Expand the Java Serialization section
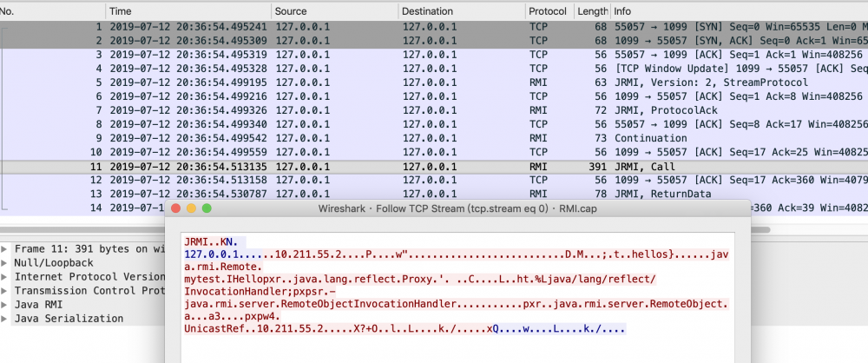The height and width of the screenshot is (363, 868). click(x=5, y=319)
